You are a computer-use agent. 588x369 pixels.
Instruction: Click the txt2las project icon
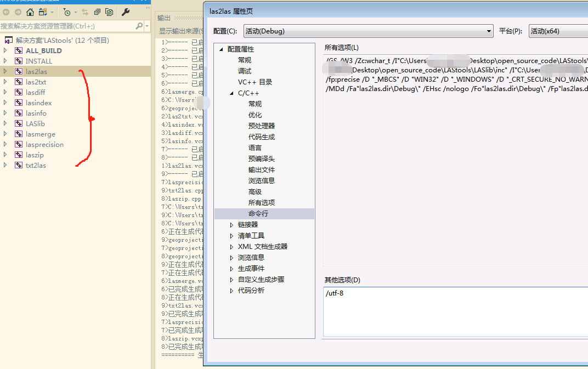tap(19, 166)
